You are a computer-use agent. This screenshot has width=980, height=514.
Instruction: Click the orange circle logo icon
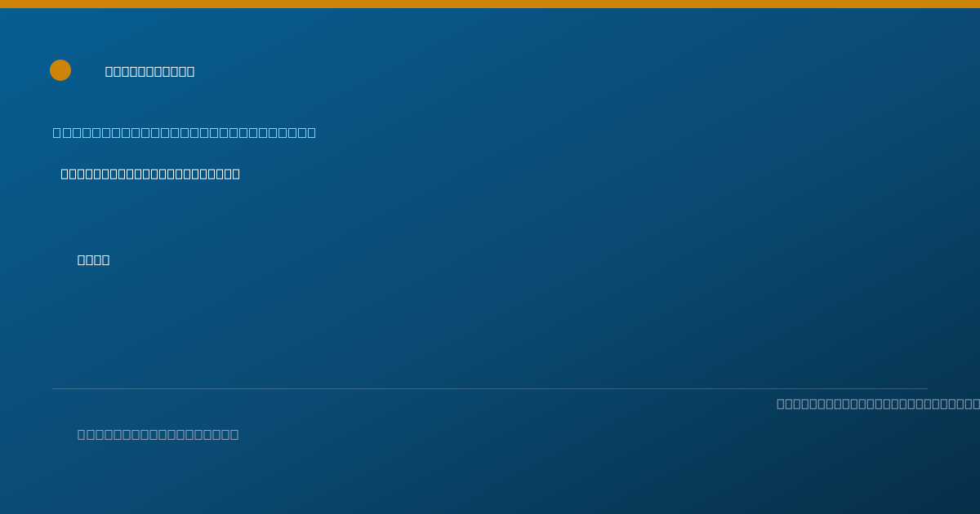point(60,70)
